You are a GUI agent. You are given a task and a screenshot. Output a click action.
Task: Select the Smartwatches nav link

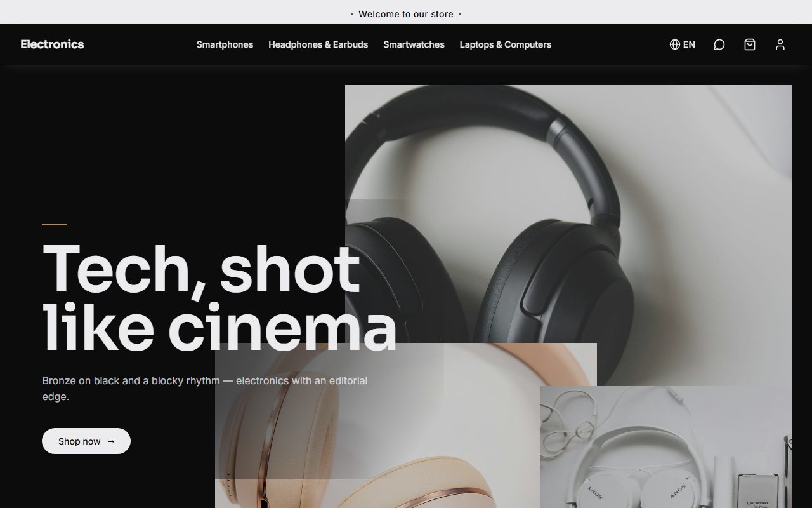coord(414,44)
